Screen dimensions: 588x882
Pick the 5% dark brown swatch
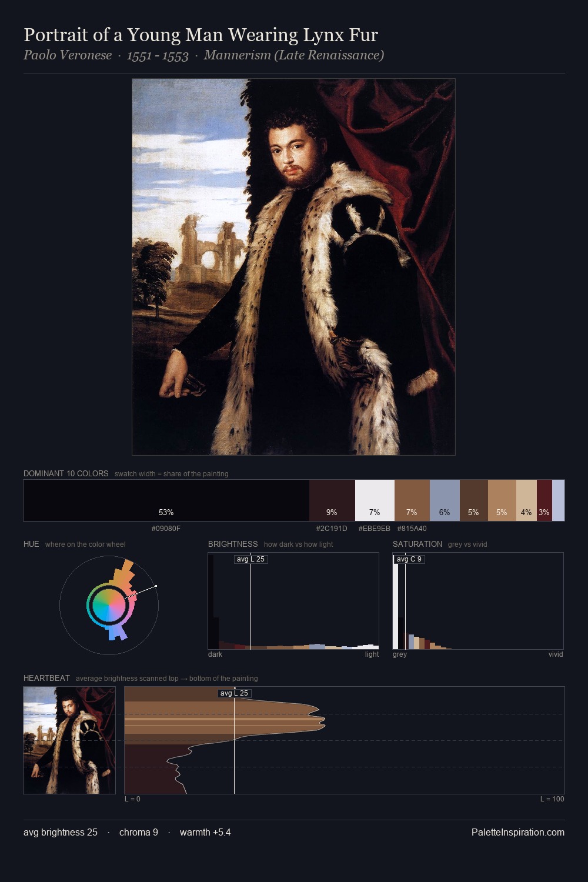pyautogui.click(x=474, y=500)
